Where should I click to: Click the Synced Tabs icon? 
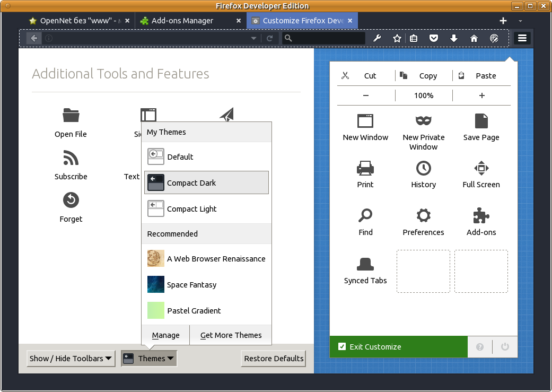[x=365, y=264]
